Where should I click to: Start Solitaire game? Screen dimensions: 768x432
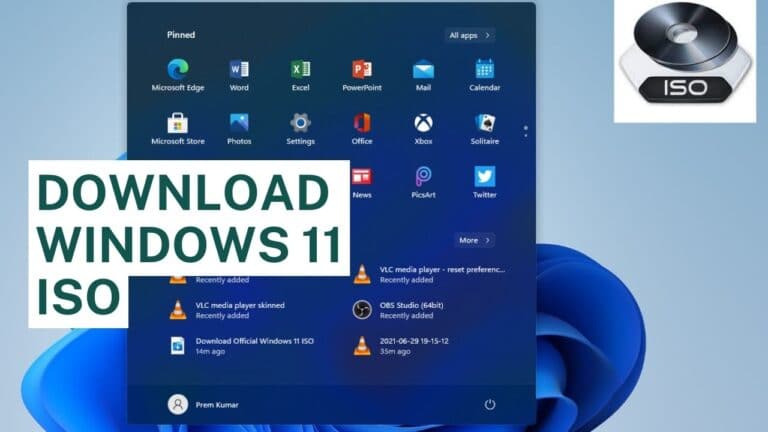coord(484,128)
